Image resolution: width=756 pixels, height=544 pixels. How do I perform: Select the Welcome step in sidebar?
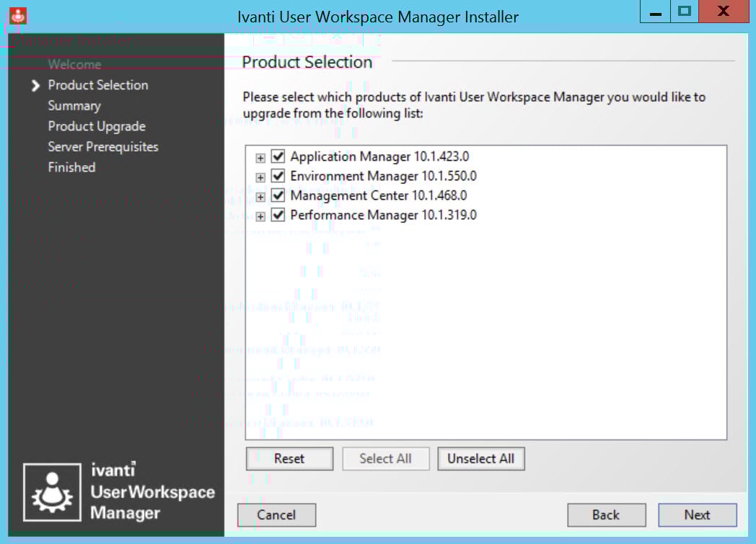(74, 64)
